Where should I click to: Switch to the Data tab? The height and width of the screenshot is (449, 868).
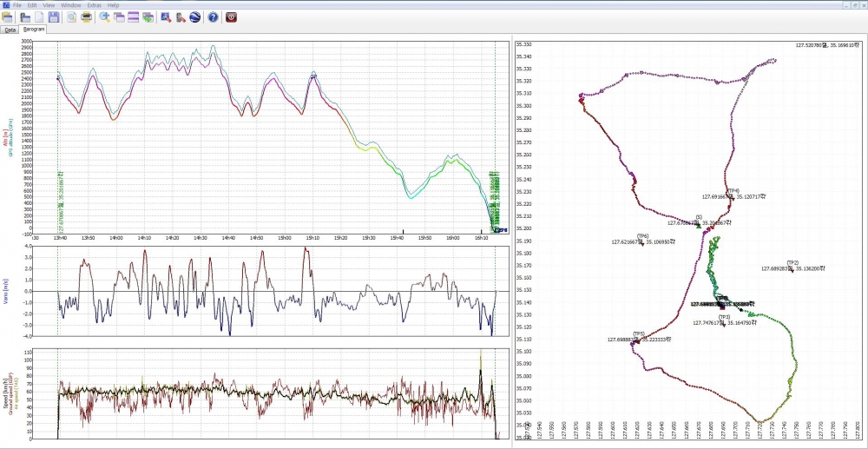point(10,30)
